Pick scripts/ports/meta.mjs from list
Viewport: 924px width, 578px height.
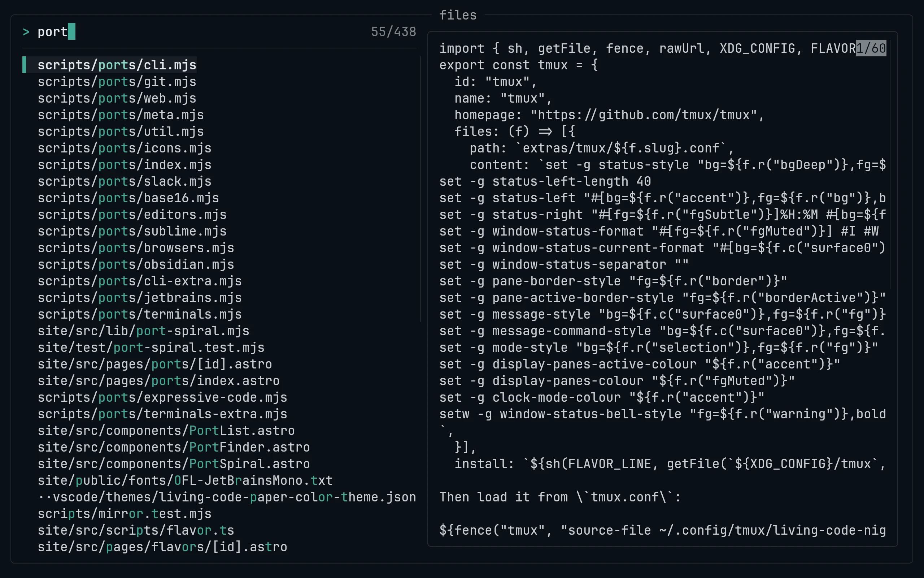click(121, 115)
